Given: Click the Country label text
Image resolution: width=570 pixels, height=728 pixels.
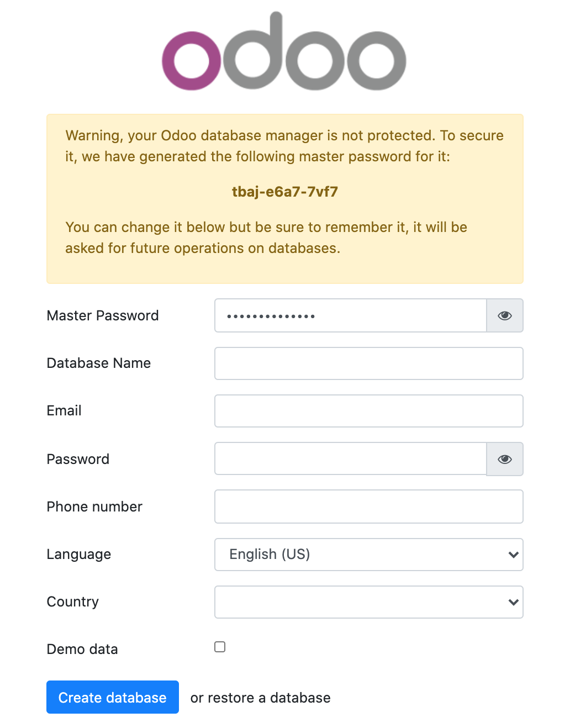Looking at the screenshot, I should click(x=73, y=602).
